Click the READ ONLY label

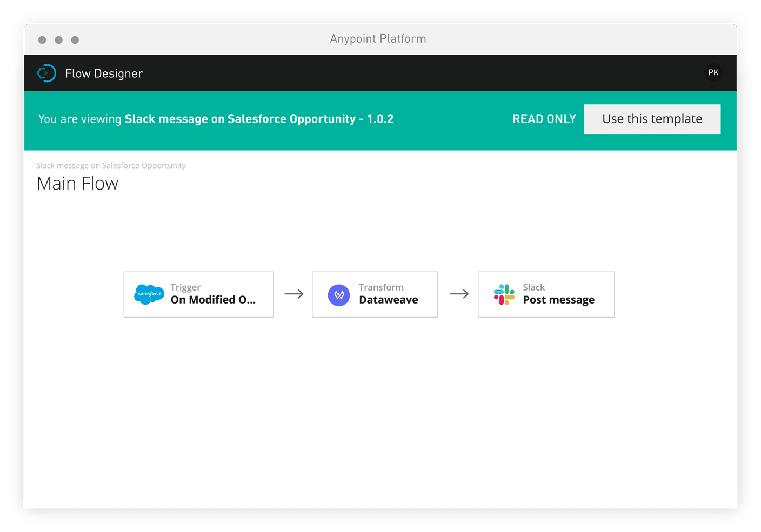tap(544, 119)
